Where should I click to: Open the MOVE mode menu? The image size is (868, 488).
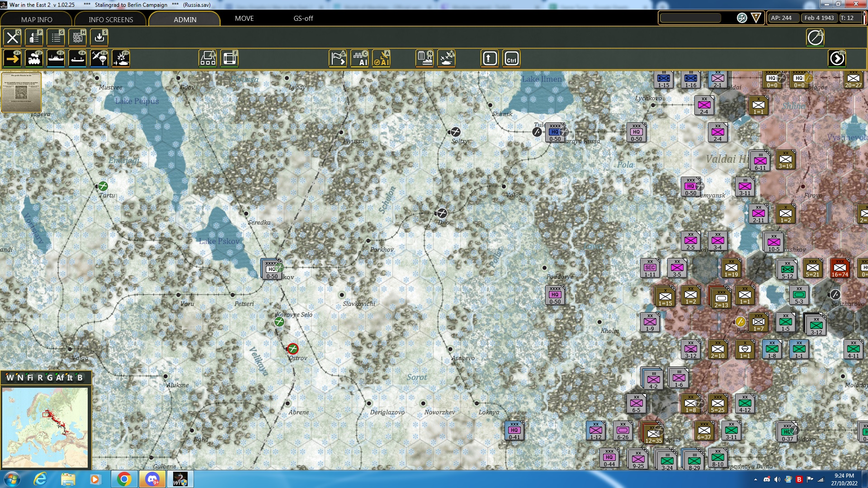point(244,19)
